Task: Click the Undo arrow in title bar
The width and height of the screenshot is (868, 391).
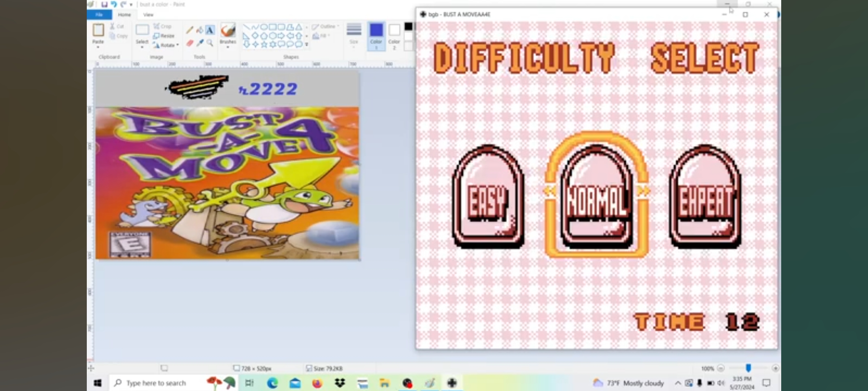Action: (x=114, y=4)
